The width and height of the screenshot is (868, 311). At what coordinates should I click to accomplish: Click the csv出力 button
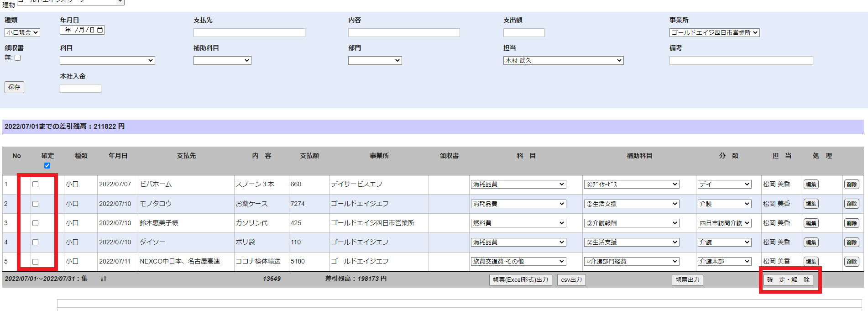pyautogui.click(x=571, y=280)
